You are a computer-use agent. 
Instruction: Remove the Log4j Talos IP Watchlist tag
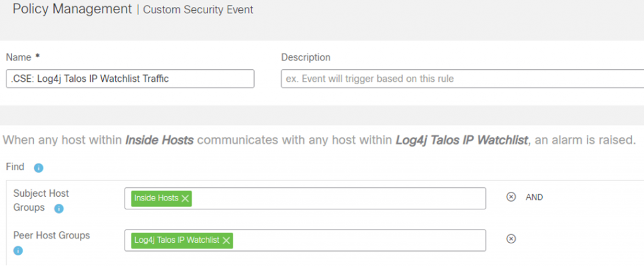coord(226,240)
